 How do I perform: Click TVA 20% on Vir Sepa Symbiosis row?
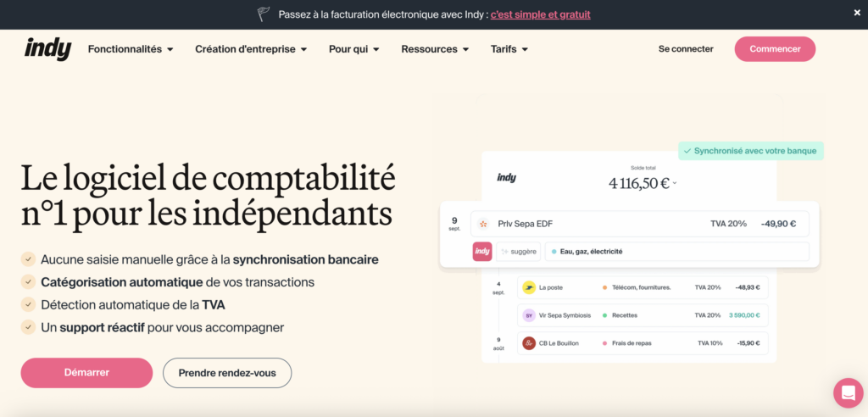point(708,315)
